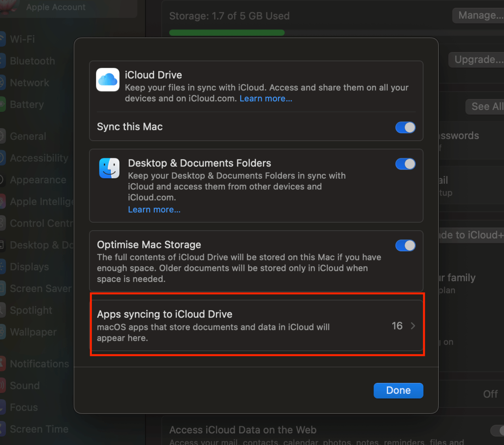
Task: Click the Done button
Action: 398,390
